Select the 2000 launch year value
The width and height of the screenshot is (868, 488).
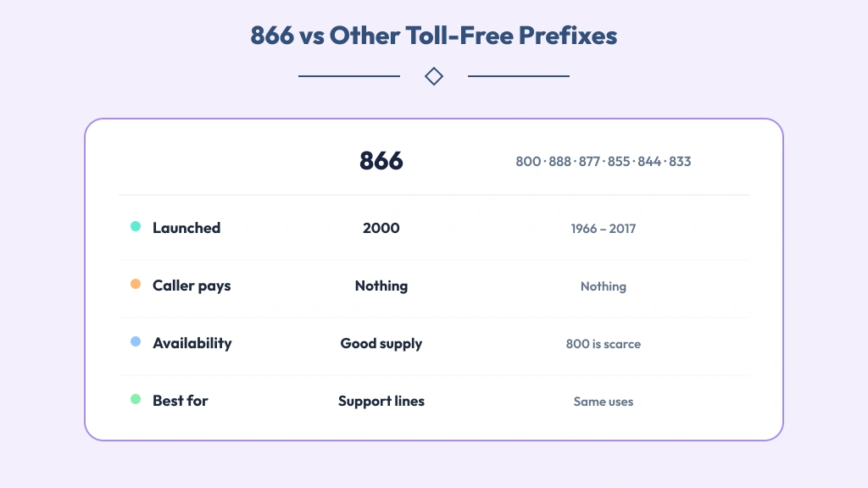tap(381, 228)
